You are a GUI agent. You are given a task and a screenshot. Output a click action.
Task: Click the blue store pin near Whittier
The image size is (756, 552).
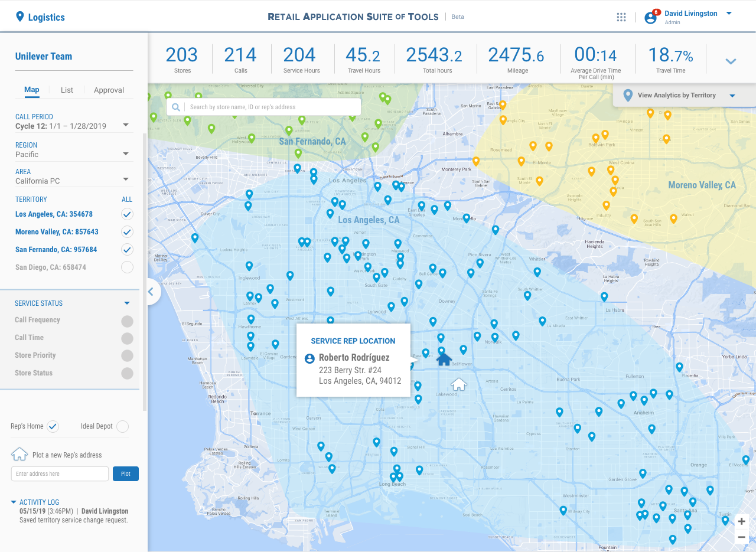pyautogui.click(x=537, y=272)
